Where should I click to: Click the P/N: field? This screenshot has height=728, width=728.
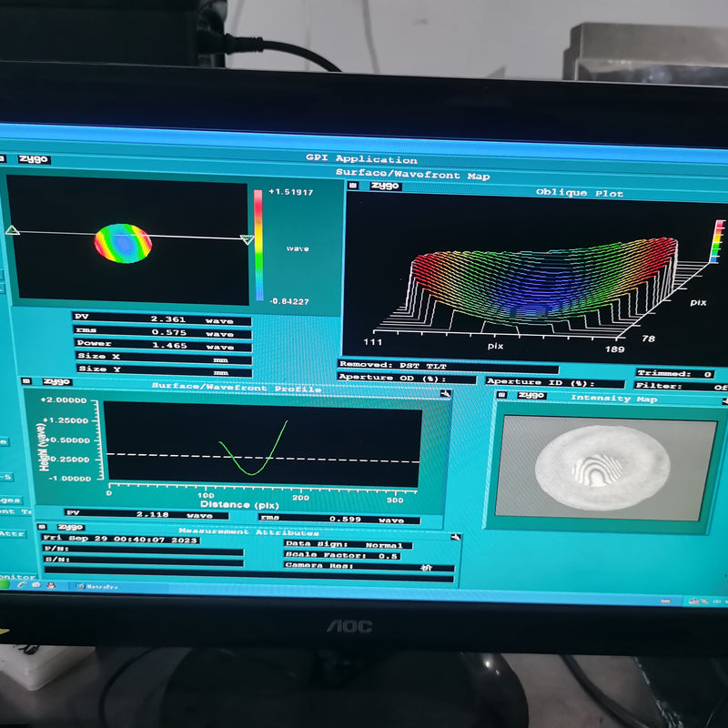(x=144, y=550)
